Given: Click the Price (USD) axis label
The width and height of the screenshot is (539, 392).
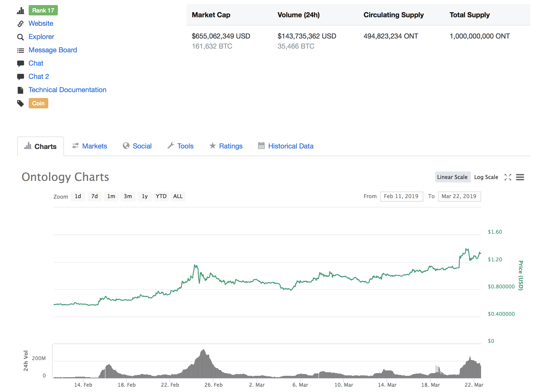Looking at the screenshot, I should click(x=521, y=275).
